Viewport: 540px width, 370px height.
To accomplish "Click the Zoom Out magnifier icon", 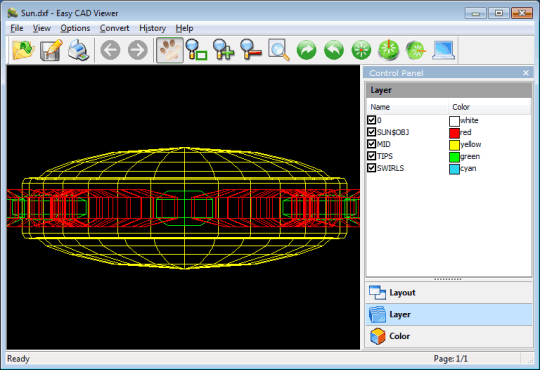I will pos(251,50).
